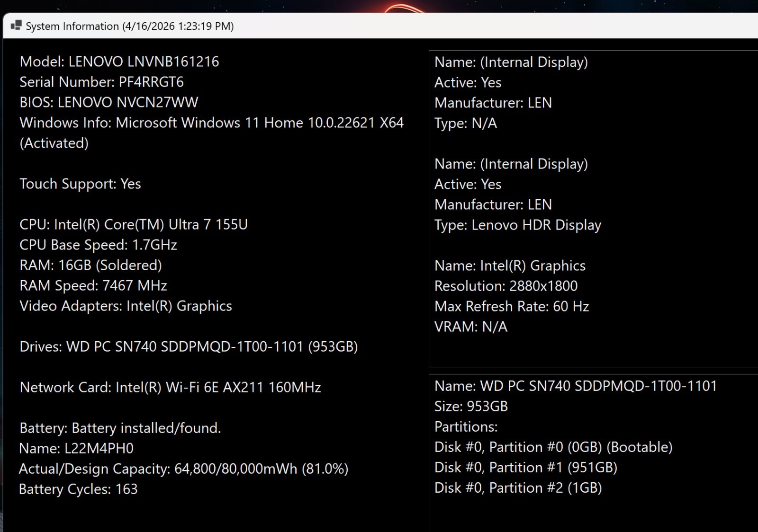The height and width of the screenshot is (532, 758).
Task: Click the Windows Info: Microsoft Windows 11 line
Action: [x=212, y=123]
